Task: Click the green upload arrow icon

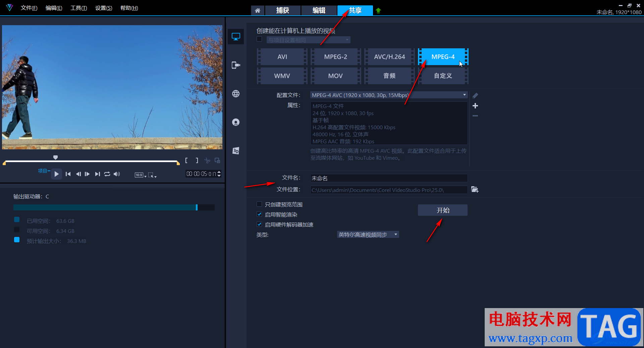Action: point(378,10)
